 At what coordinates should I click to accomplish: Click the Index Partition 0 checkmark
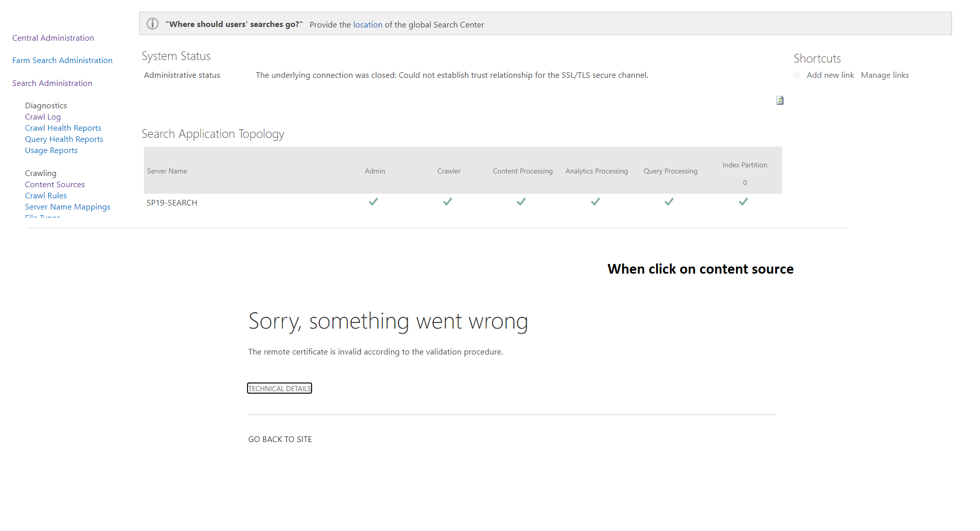coord(743,202)
